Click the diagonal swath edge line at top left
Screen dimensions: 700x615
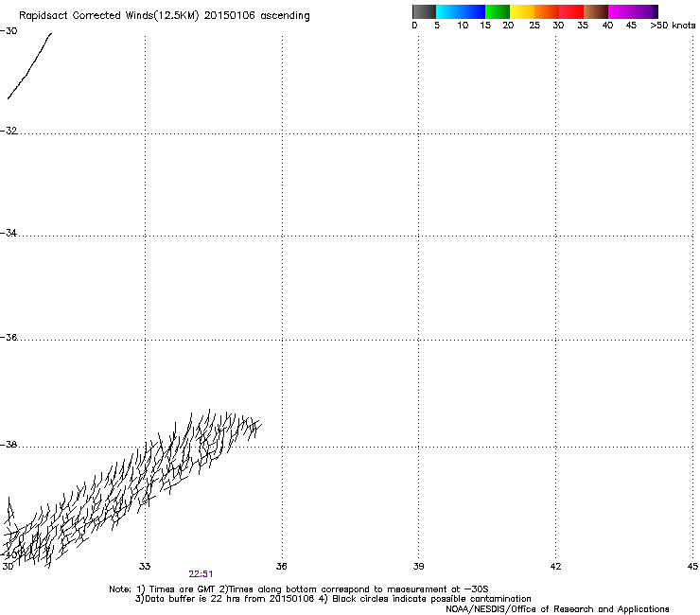point(29,65)
